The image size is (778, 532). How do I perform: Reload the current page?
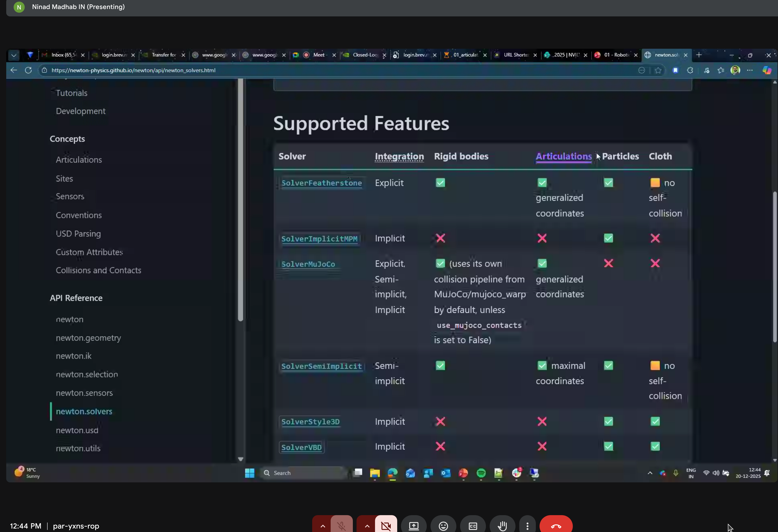(28, 70)
